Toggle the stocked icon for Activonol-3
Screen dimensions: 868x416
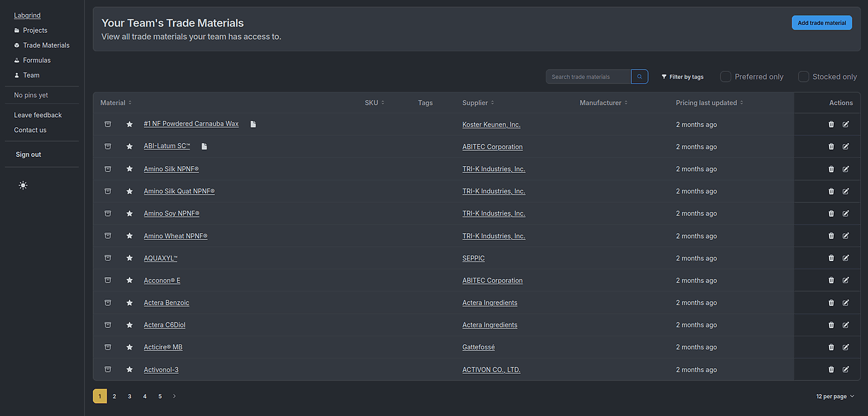point(108,369)
